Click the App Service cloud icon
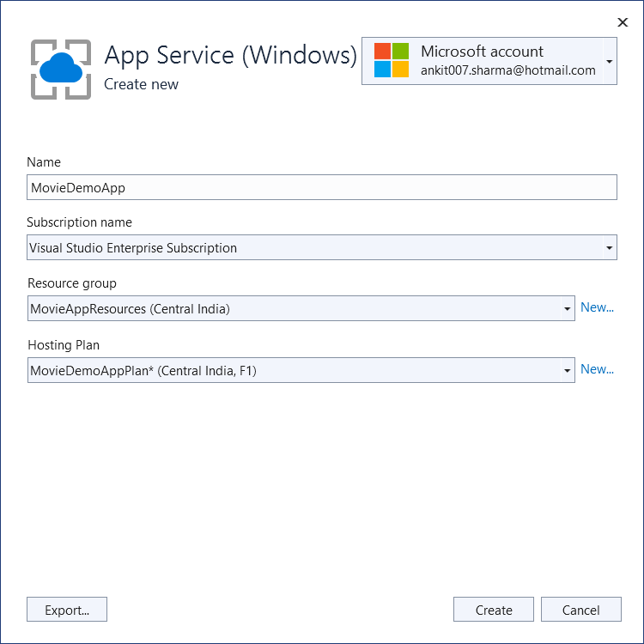The image size is (644, 644). pyautogui.click(x=61, y=69)
